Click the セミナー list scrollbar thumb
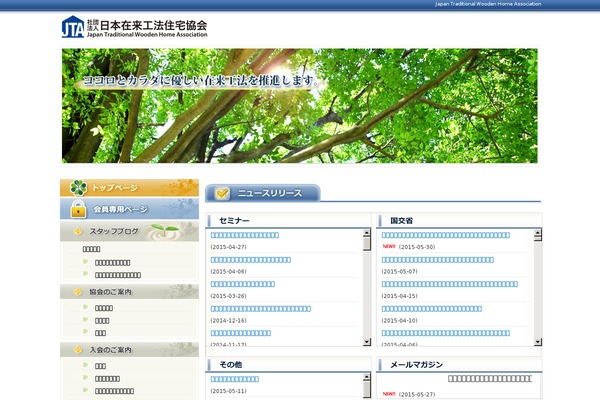This screenshot has width=600, height=400. (x=367, y=243)
